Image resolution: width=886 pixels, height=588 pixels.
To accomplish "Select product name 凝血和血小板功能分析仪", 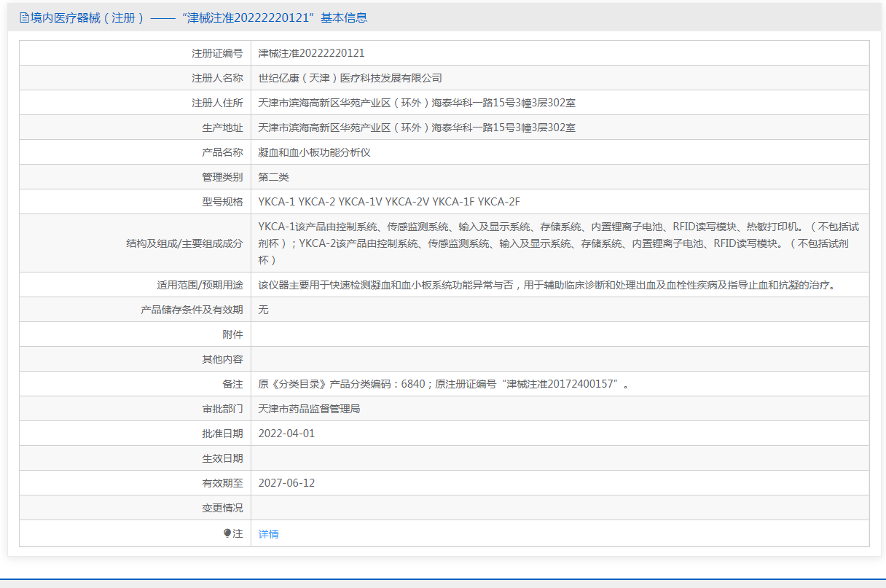I will point(315,152).
